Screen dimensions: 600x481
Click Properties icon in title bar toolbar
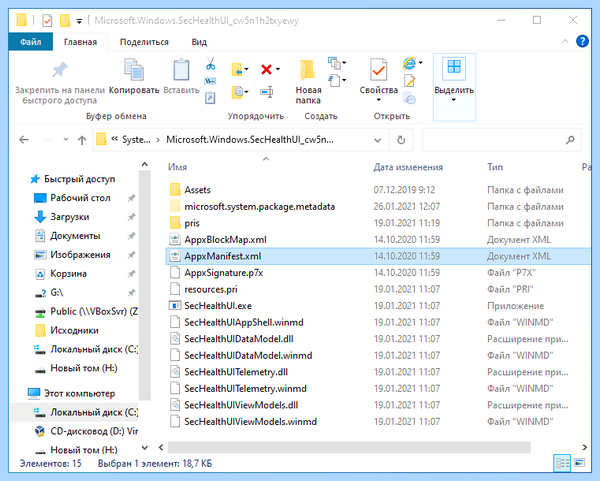pos(47,20)
